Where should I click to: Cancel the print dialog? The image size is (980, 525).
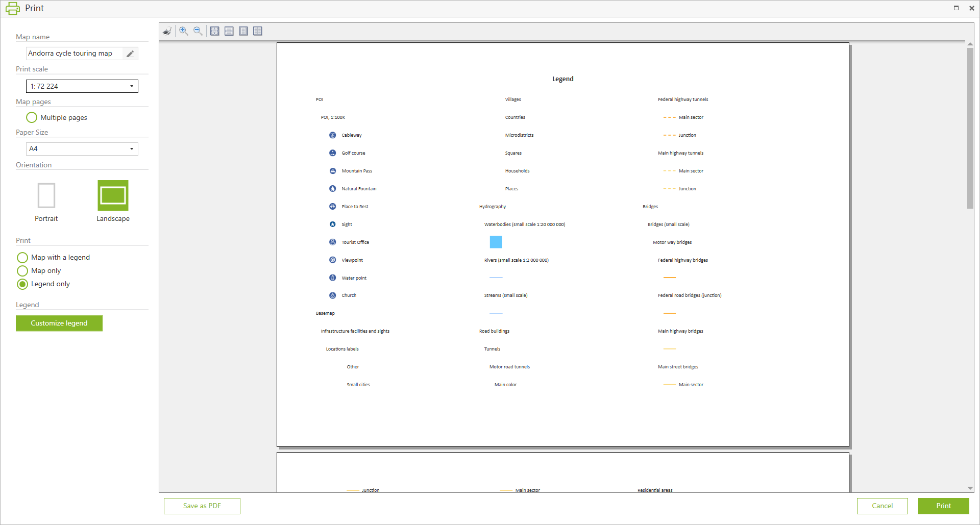coord(882,506)
